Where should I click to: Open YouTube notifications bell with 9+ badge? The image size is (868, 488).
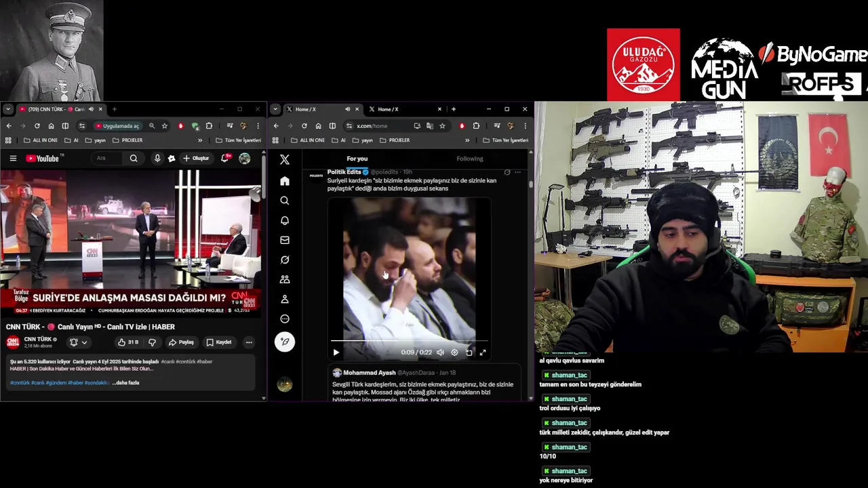225,159
